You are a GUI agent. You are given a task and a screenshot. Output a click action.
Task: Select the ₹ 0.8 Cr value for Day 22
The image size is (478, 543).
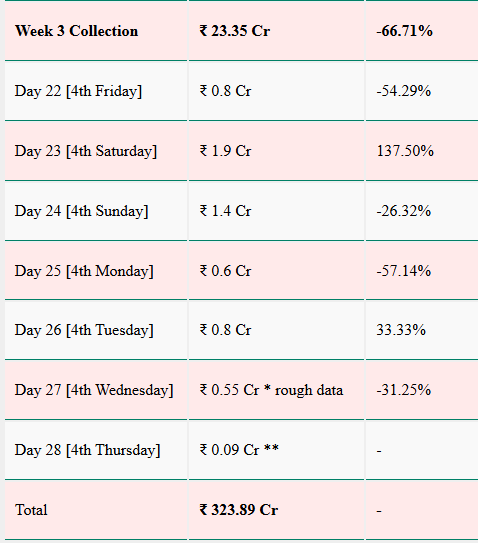pos(225,91)
